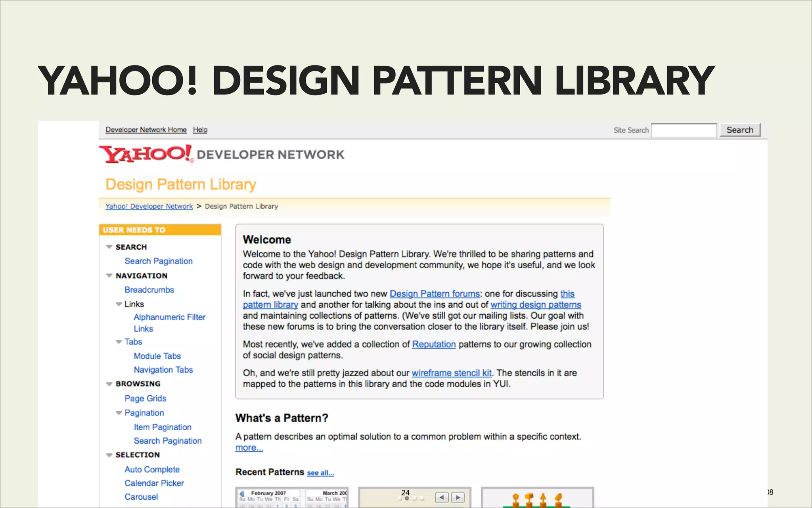Collapse the SEARCH section triangle
Viewport: 812px width, 508px height.
(109, 247)
